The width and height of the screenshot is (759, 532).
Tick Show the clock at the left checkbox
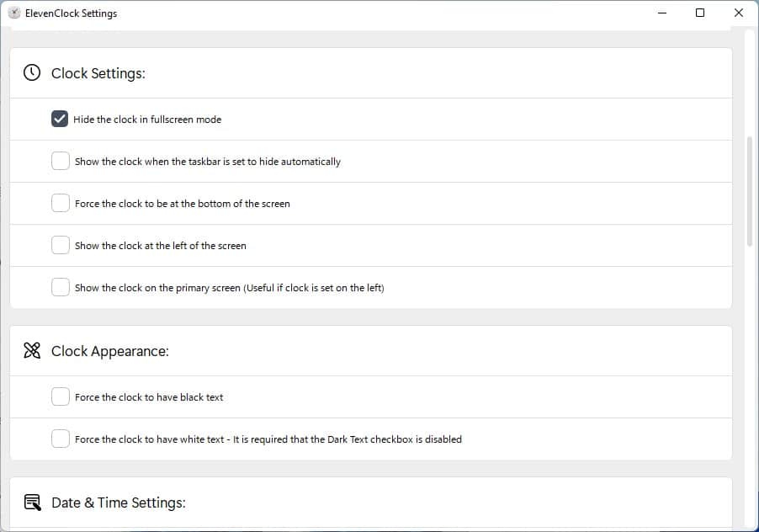tap(61, 245)
